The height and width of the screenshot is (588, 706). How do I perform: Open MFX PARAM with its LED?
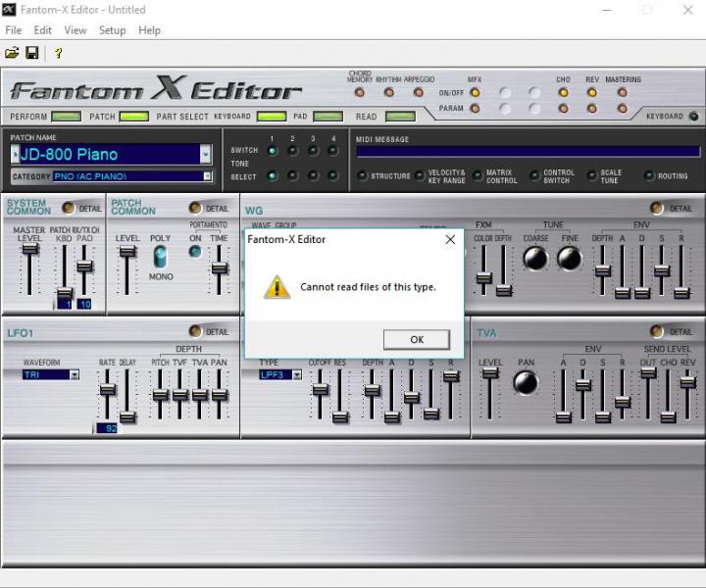click(x=475, y=109)
